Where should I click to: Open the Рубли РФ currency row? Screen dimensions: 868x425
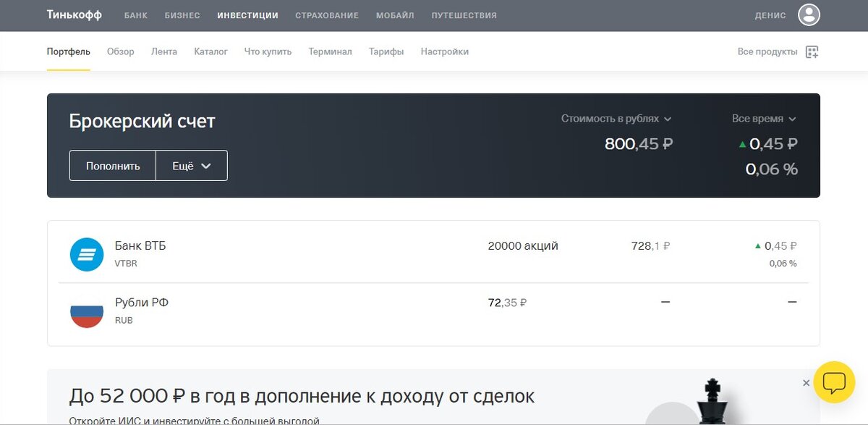(x=433, y=311)
